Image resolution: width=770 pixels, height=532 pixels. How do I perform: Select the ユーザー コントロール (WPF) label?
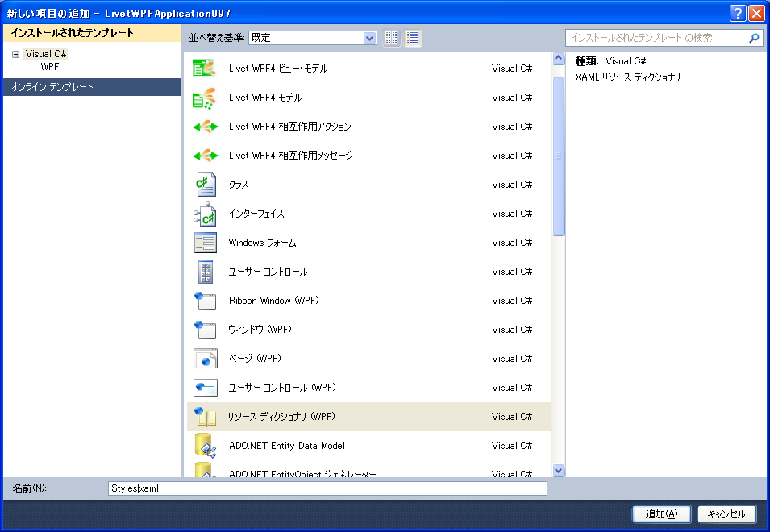[x=282, y=387]
